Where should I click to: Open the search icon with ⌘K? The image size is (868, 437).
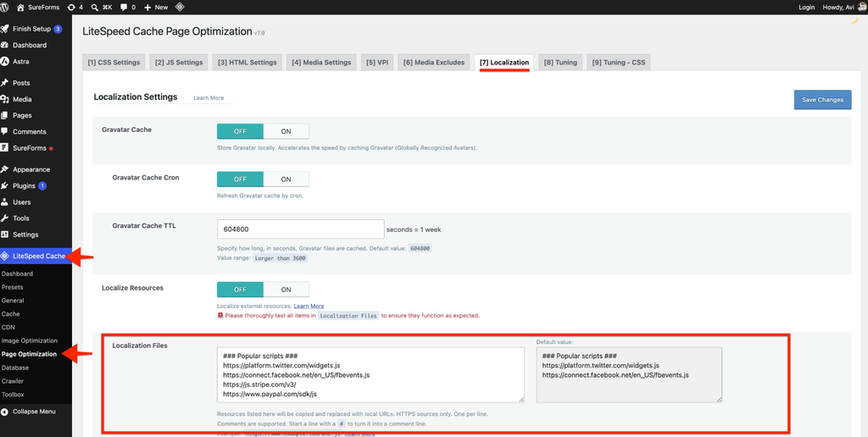(x=95, y=7)
